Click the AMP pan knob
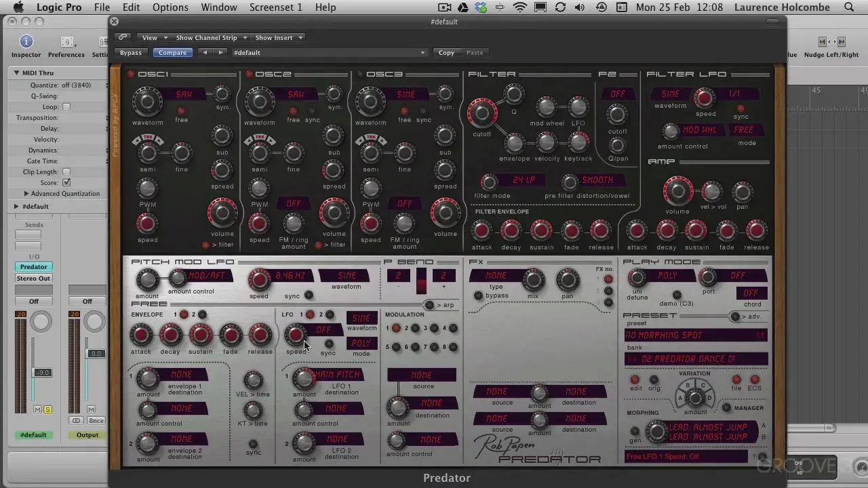868x488 pixels. [742, 192]
